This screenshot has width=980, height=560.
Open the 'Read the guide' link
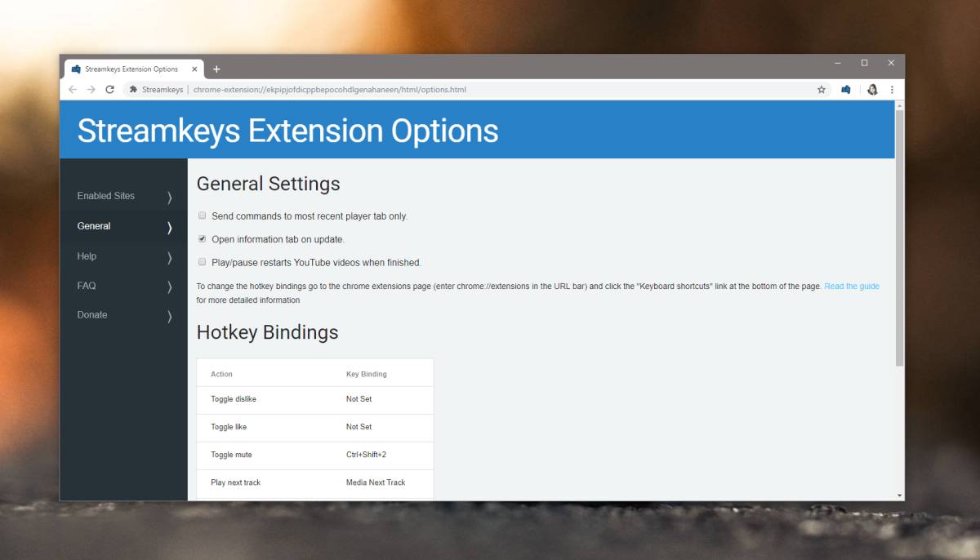(852, 287)
